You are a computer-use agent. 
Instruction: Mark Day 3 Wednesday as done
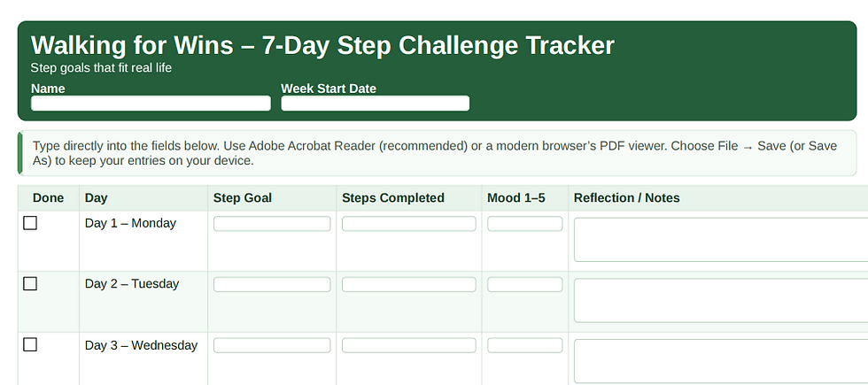tap(30, 344)
